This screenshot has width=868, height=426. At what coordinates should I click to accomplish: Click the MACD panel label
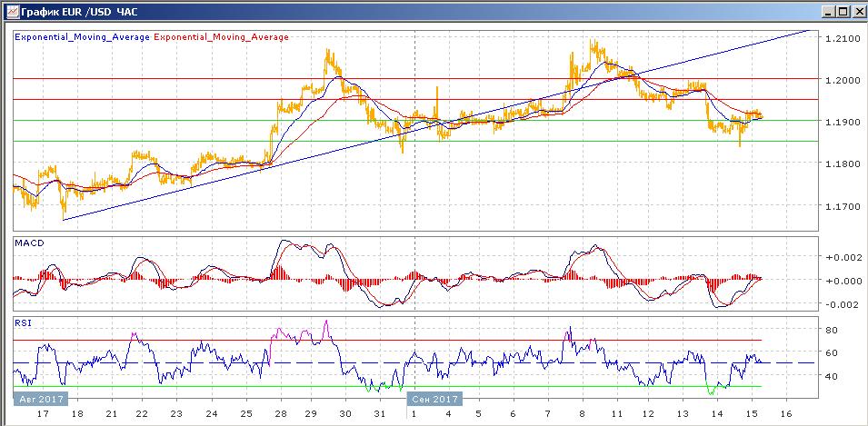[27, 243]
